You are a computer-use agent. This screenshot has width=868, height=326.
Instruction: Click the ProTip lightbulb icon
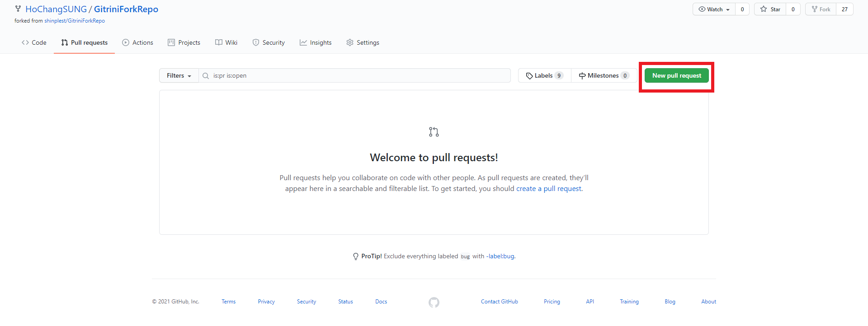coord(356,256)
